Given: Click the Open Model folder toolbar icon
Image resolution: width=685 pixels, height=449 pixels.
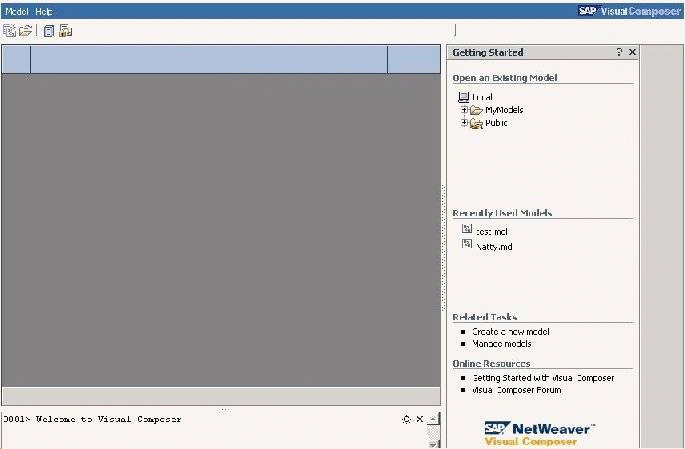Looking at the screenshot, I should (25, 31).
